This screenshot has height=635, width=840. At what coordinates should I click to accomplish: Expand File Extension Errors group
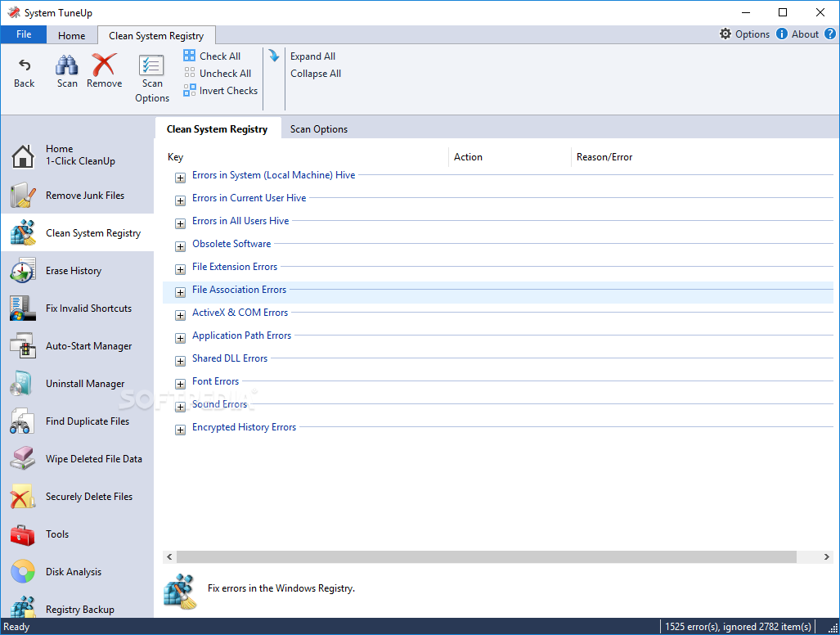(181, 269)
